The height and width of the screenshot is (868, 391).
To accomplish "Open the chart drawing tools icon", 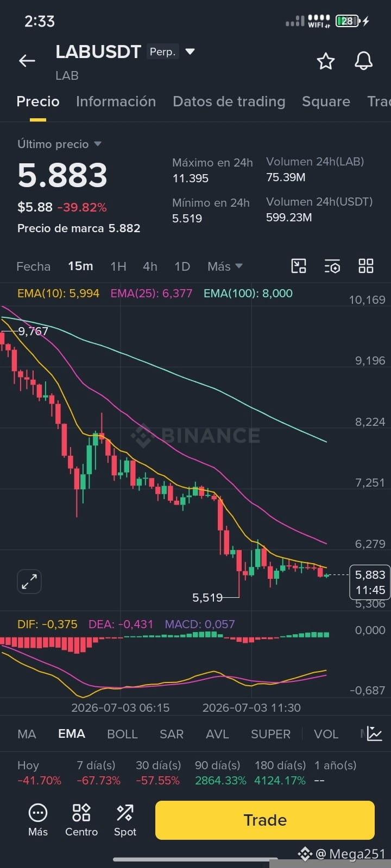I will [299, 266].
